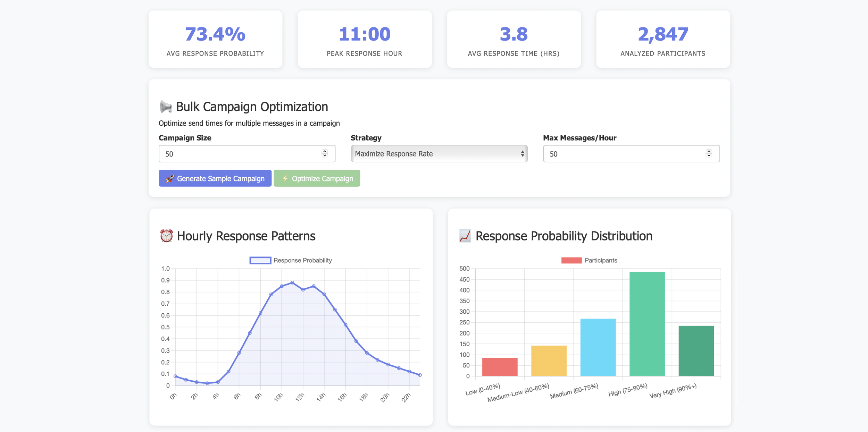Click the megaphone icon beside Bulk Campaign Optimization
The width and height of the screenshot is (868, 432).
point(166,107)
